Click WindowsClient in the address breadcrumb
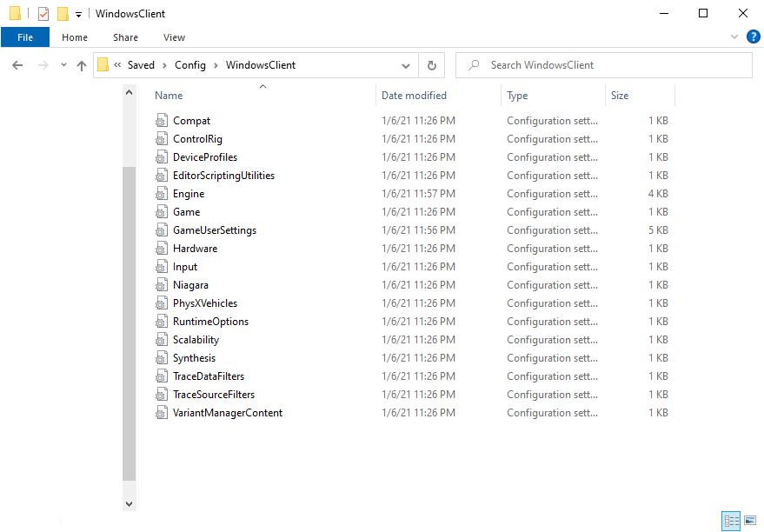Image resolution: width=764 pixels, height=532 pixels. 260,65
